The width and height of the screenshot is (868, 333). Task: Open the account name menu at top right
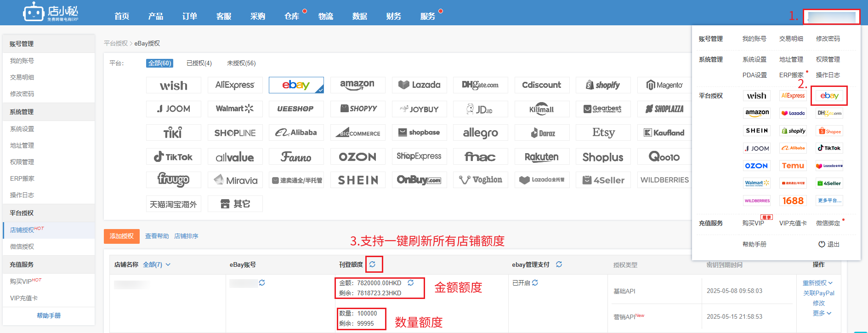coord(832,17)
